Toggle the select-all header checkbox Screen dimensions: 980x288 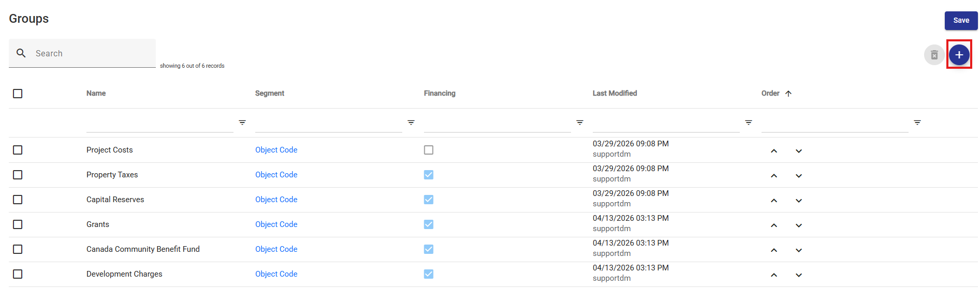coord(18,94)
